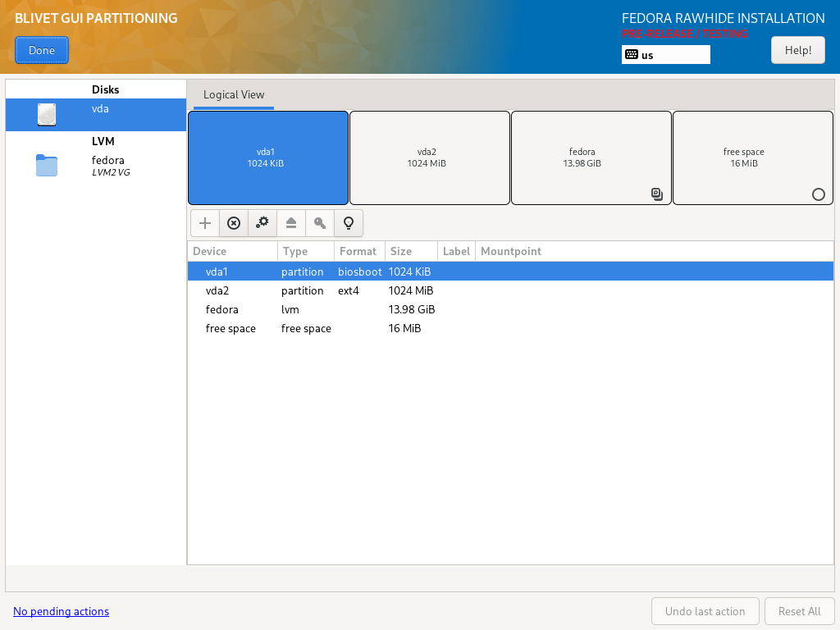Select the fedora LVM folder icon
The height and width of the screenshot is (630, 840).
[47, 166]
